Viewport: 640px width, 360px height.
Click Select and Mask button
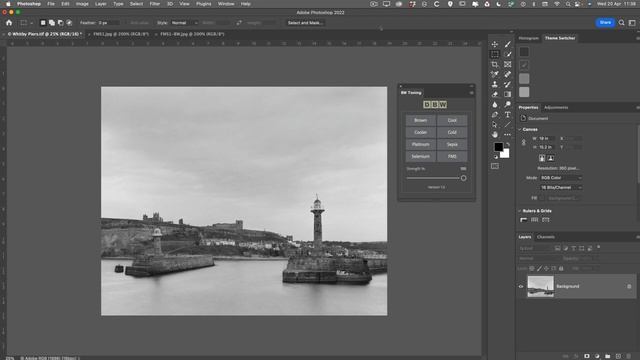(x=305, y=23)
